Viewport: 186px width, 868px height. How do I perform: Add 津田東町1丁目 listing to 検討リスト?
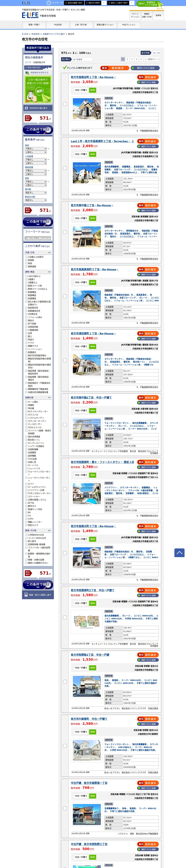[x=148, y=339]
